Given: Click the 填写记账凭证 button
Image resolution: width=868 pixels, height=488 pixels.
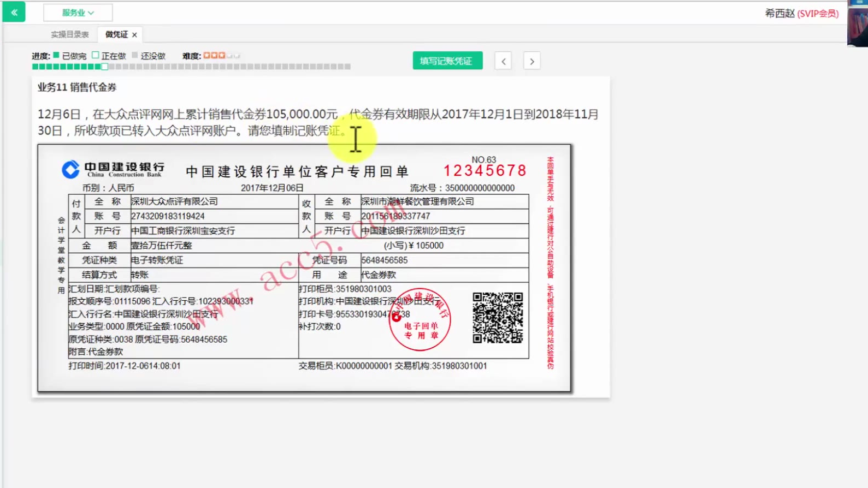Looking at the screenshot, I should point(447,61).
